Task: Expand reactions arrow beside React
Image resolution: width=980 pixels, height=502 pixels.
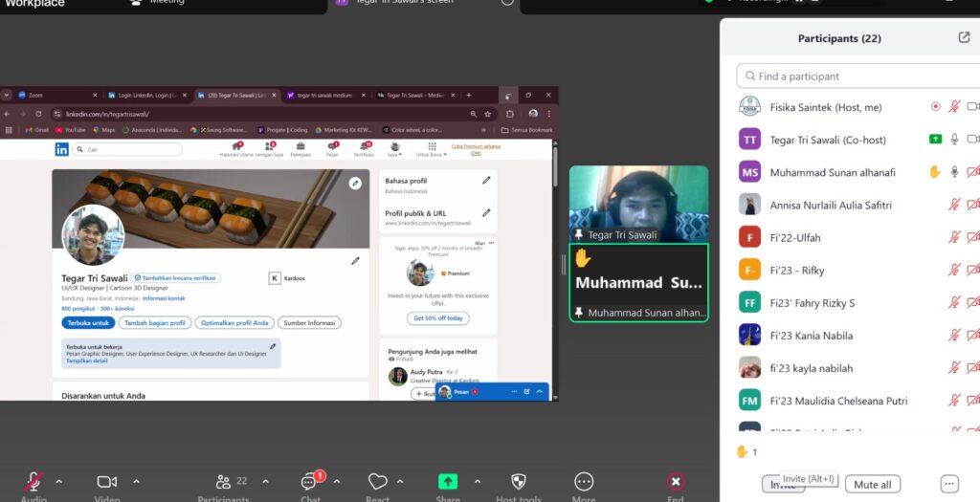Action: [x=400, y=482]
